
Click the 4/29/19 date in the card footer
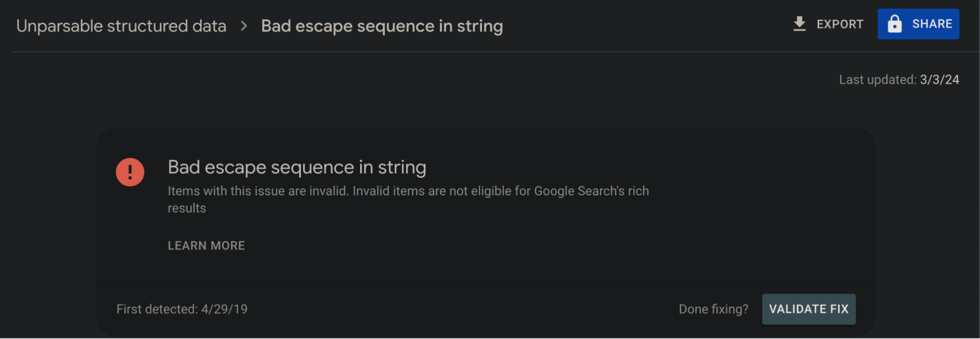[x=224, y=309]
